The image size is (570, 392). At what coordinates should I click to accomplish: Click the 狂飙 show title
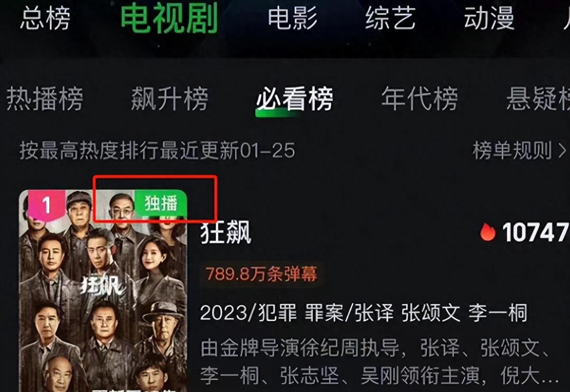226,233
